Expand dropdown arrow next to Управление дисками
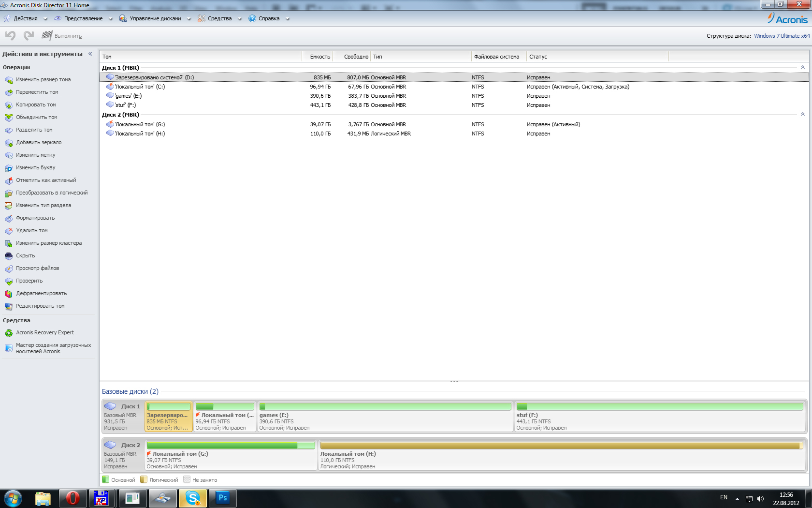The width and height of the screenshot is (812, 508). pyautogui.click(x=188, y=19)
